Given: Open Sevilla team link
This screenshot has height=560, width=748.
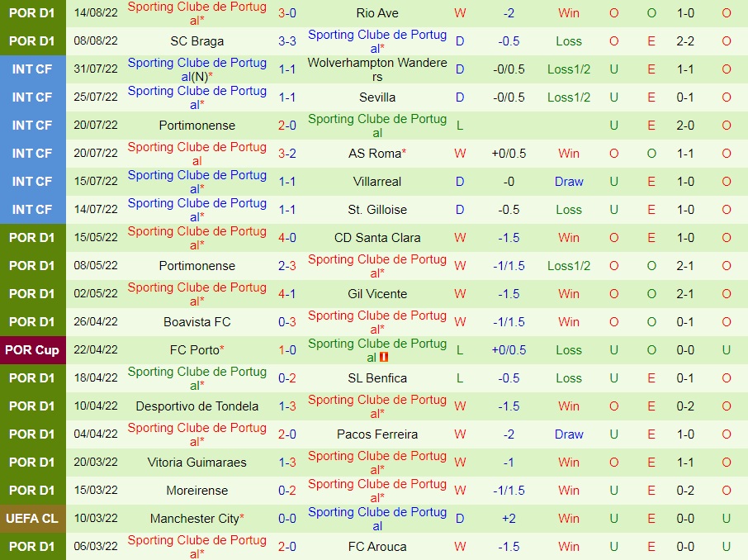Looking at the screenshot, I should [x=376, y=97].
